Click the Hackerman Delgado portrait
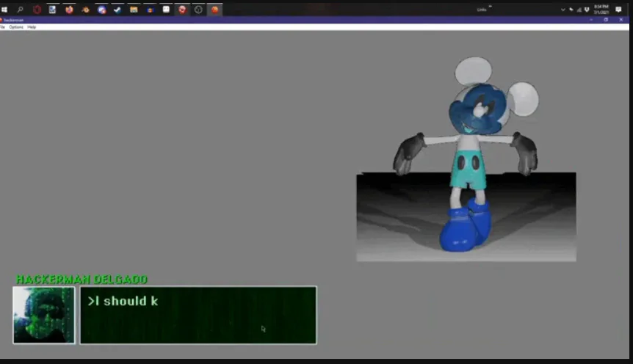633x364 pixels. (x=43, y=315)
